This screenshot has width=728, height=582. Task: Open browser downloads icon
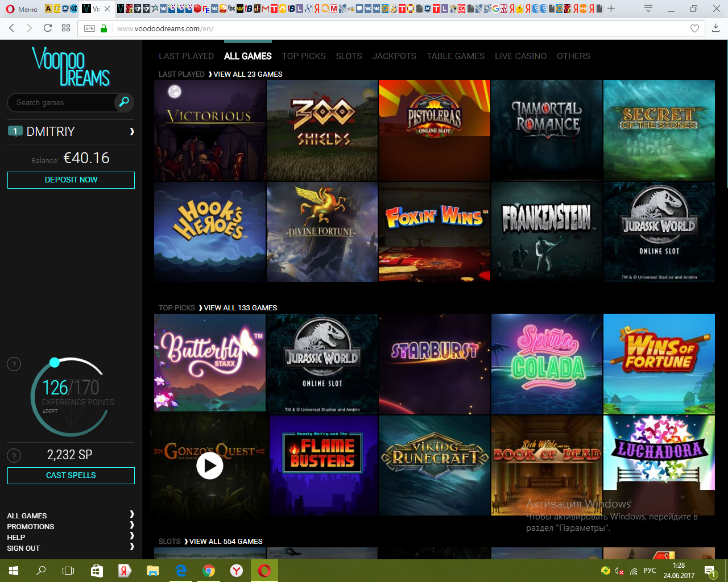click(x=715, y=28)
